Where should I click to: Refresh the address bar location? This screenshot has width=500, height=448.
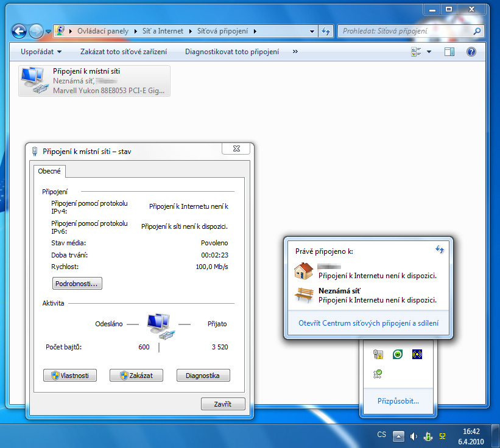[x=326, y=31]
